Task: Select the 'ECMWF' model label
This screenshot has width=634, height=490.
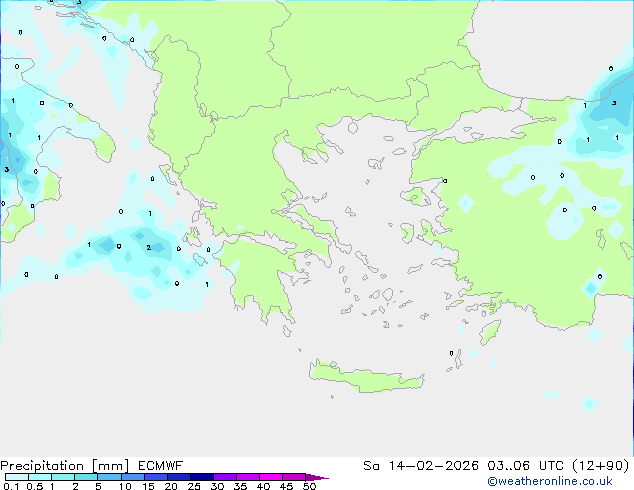Action: point(161,466)
